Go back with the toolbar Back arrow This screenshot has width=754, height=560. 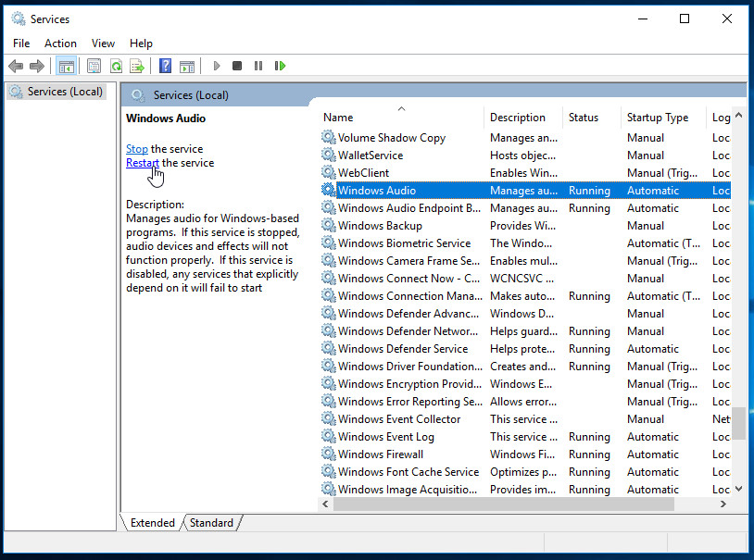click(x=16, y=66)
